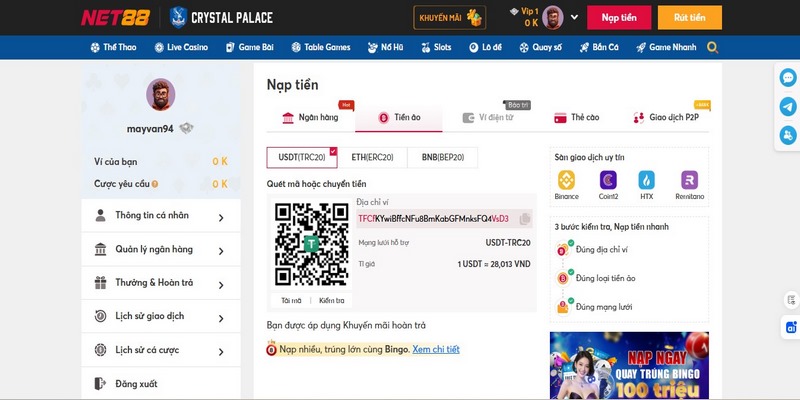This screenshot has height=400, width=800.
Task: Click the Lịch sử cá cược chip icon
Action: [101, 349]
